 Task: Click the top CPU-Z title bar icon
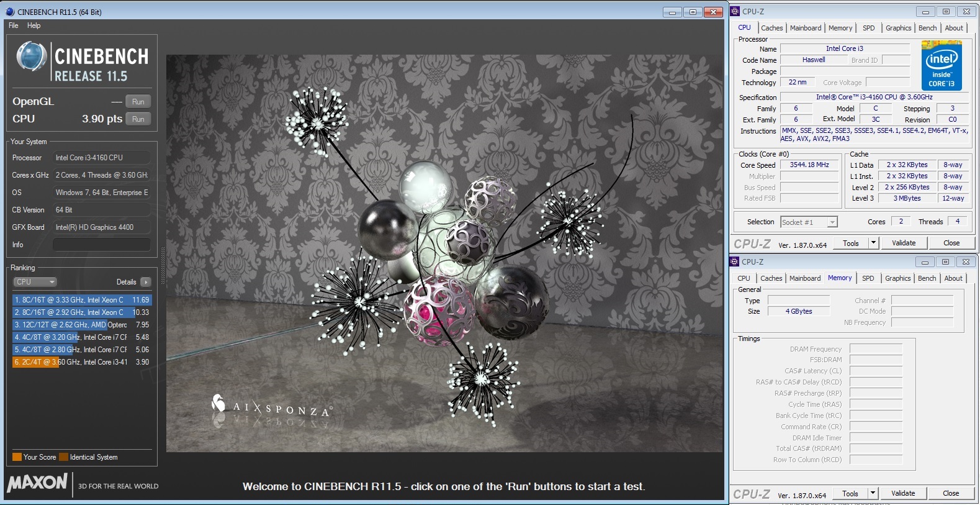pyautogui.click(x=735, y=11)
